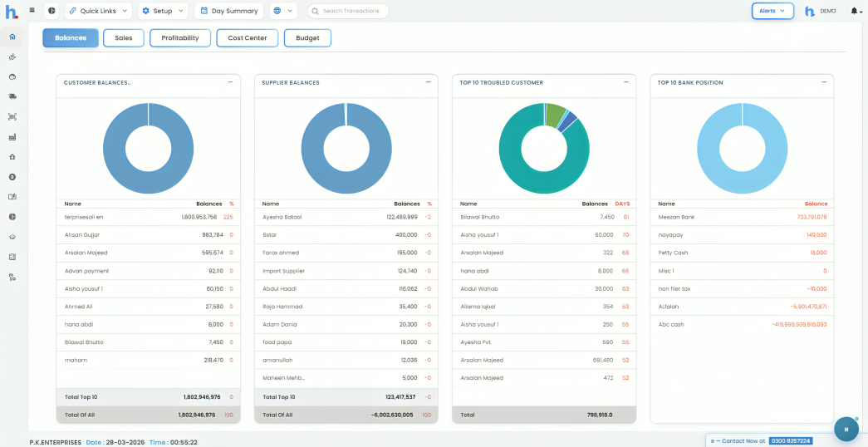The width and height of the screenshot is (868, 447).
Task: Open the Home icon in sidebar
Action: pos(12,37)
